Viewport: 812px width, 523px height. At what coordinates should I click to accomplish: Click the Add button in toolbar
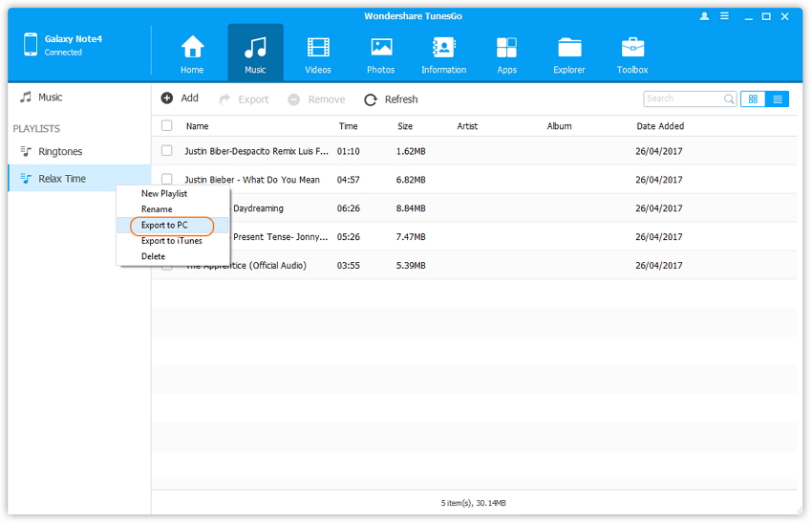(180, 98)
